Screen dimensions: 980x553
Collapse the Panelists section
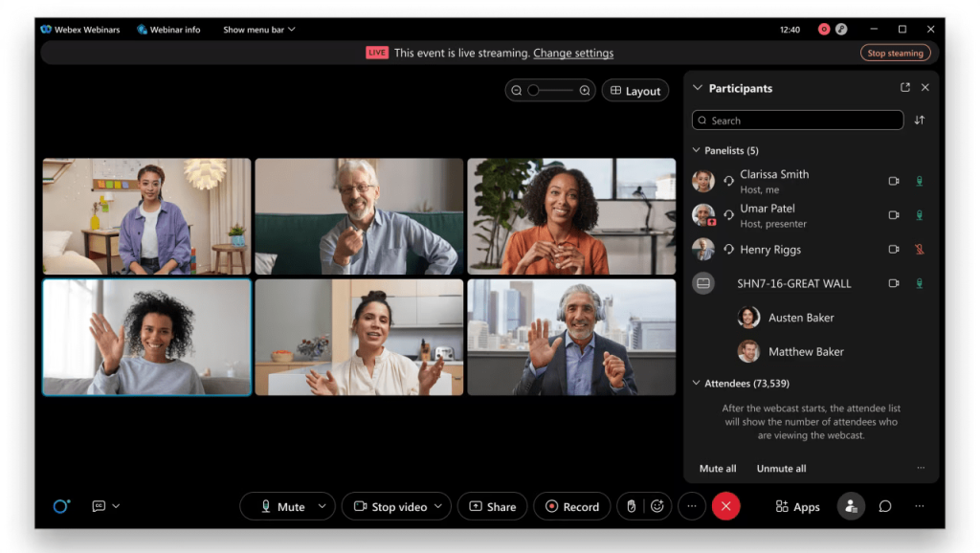[x=696, y=150]
